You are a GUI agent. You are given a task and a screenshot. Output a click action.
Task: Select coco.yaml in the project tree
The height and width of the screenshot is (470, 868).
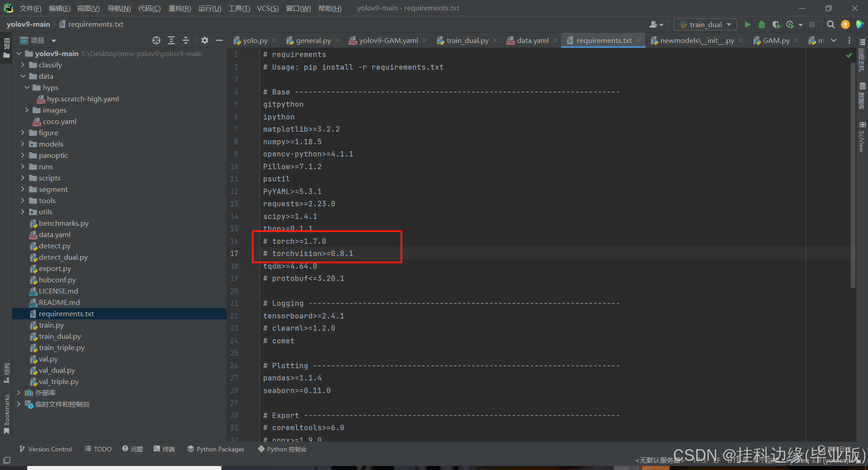point(59,122)
